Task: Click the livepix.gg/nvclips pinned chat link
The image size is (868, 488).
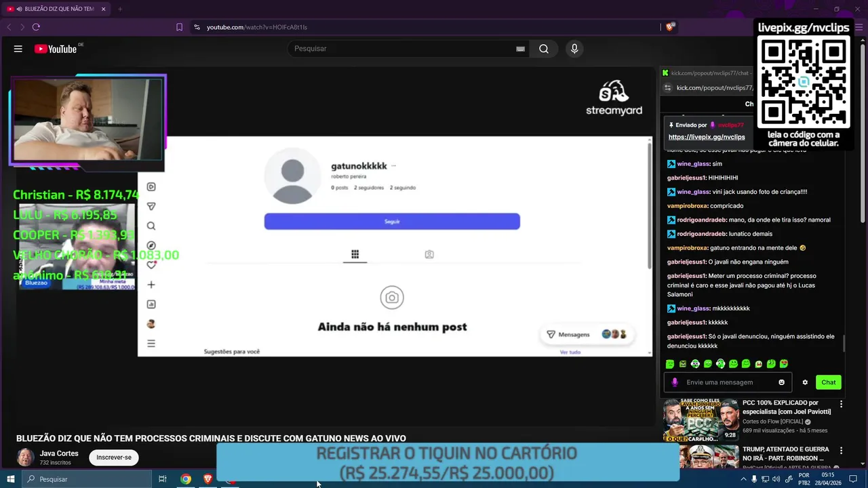Action: click(707, 137)
